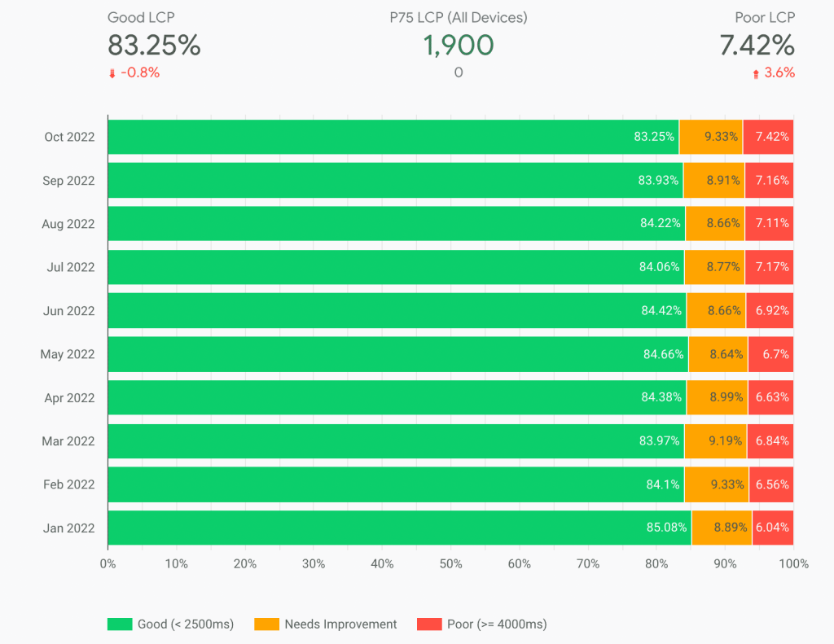Click the red up arrow under Poor LCP
This screenshot has width=834, height=644.
[x=756, y=73]
